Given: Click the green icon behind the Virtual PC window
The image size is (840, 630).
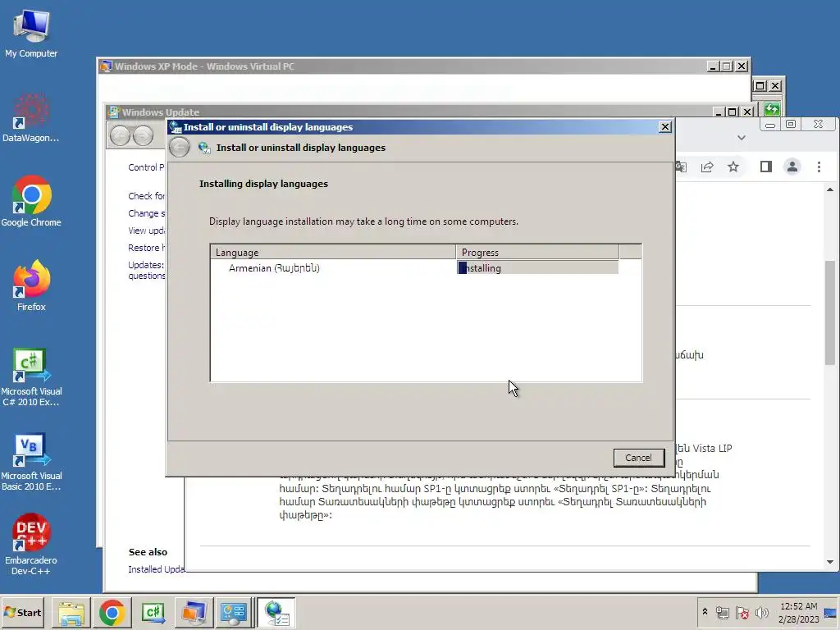Looking at the screenshot, I should 772,109.
